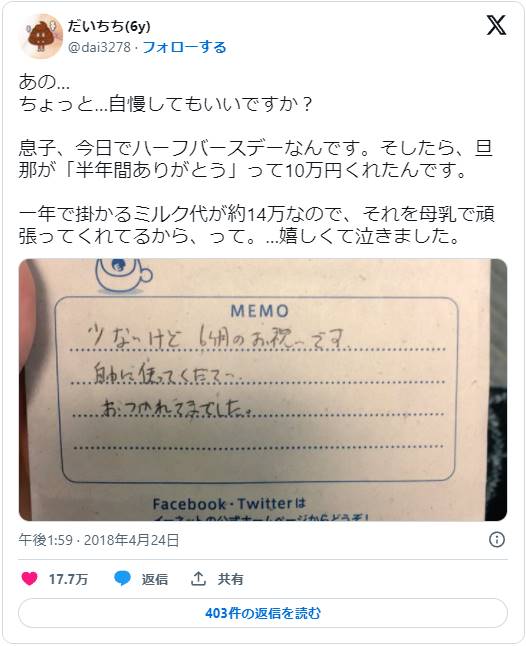
Task: Click the tweet body text paragraph
Action: [256, 159]
